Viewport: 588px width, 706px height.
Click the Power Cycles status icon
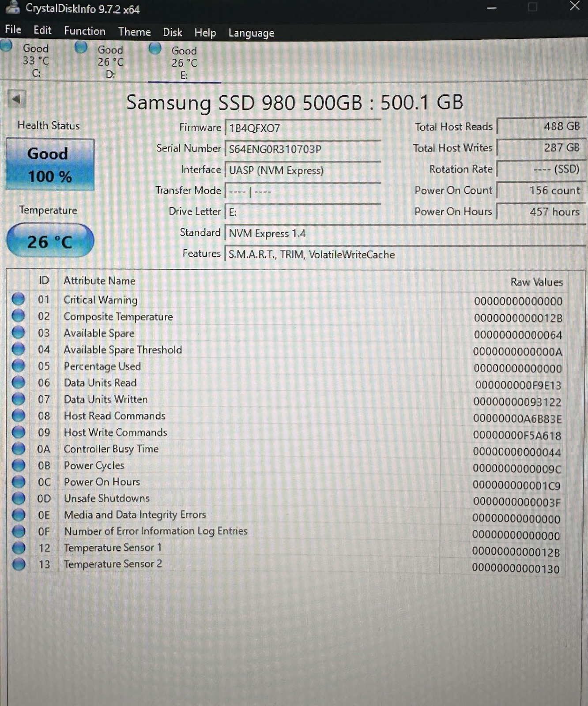(18, 465)
